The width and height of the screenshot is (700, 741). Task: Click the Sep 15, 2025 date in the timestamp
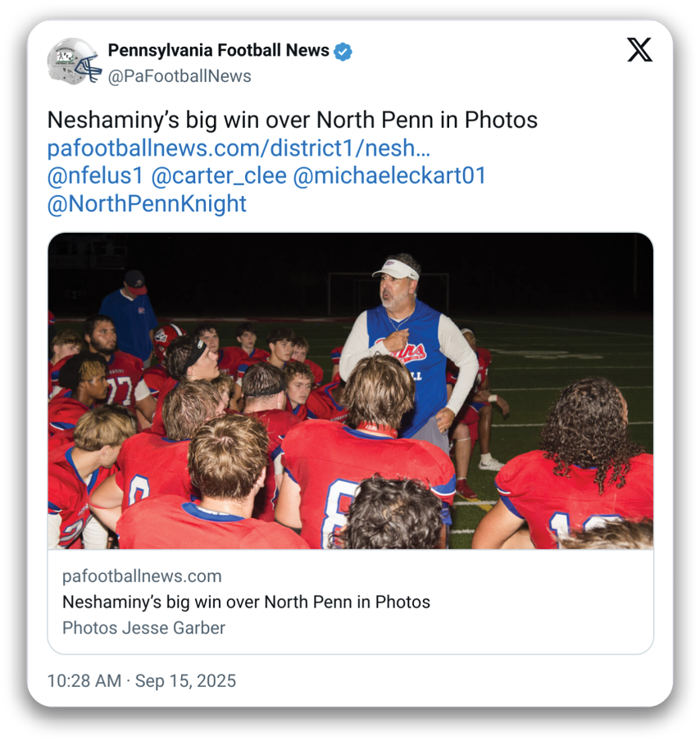tap(185, 680)
